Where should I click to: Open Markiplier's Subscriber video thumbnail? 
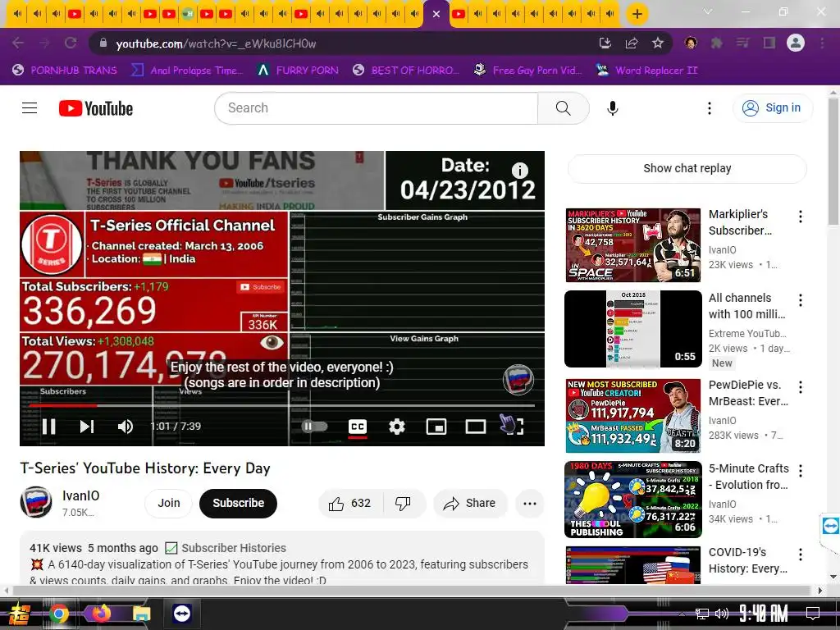pyautogui.click(x=632, y=245)
